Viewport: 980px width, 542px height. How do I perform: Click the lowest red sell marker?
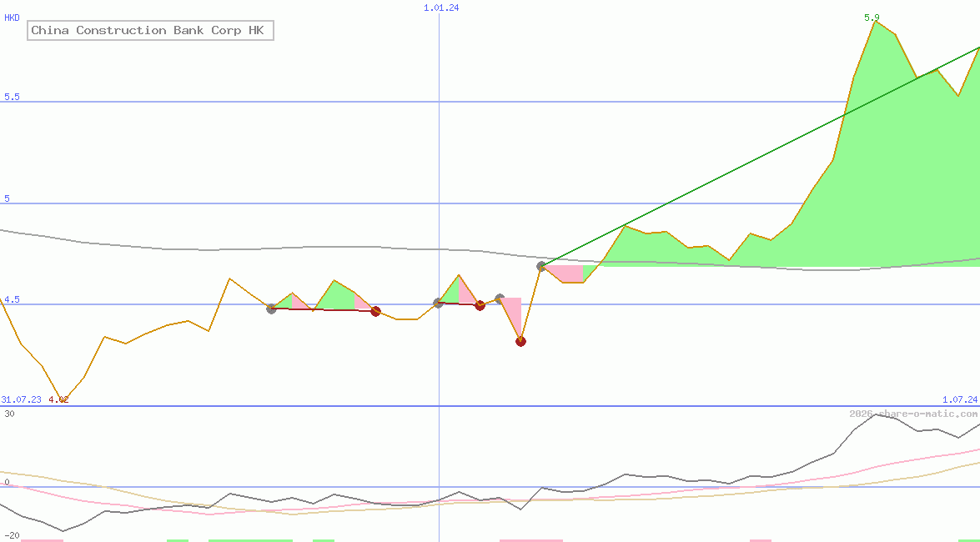pyautogui.click(x=520, y=341)
